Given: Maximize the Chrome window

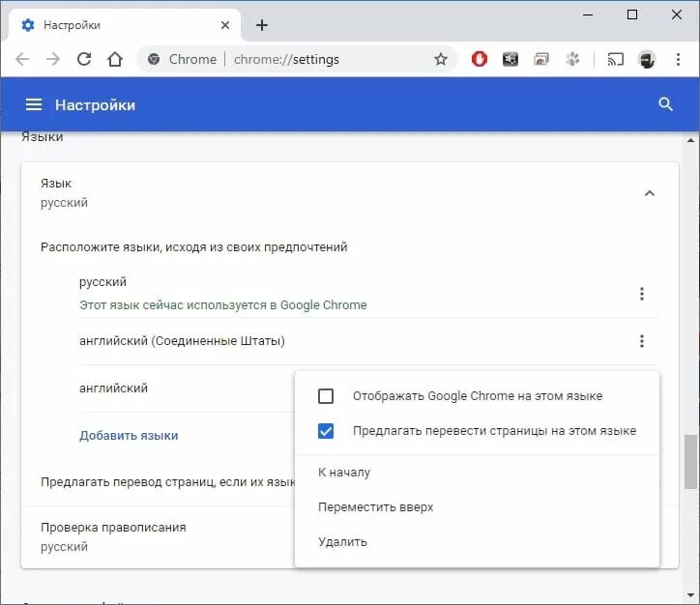Looking at the screenshot, I should tap(631, 14).
